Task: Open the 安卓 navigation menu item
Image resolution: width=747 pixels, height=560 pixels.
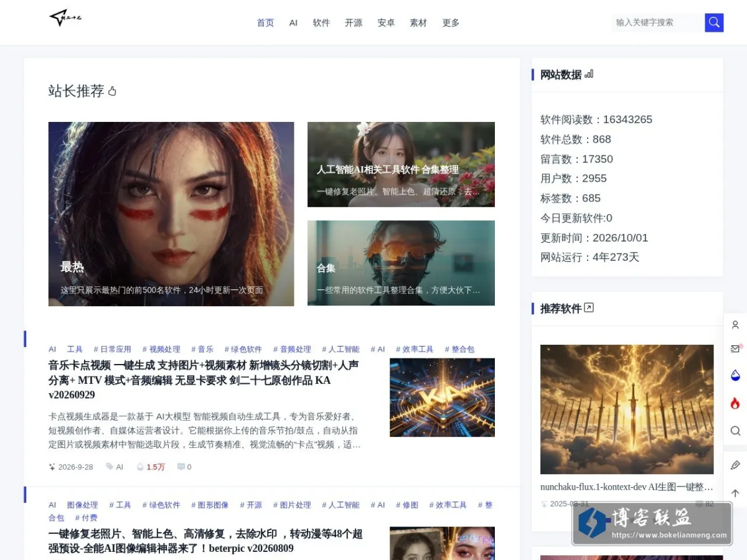Action: (x=386, y=22)
